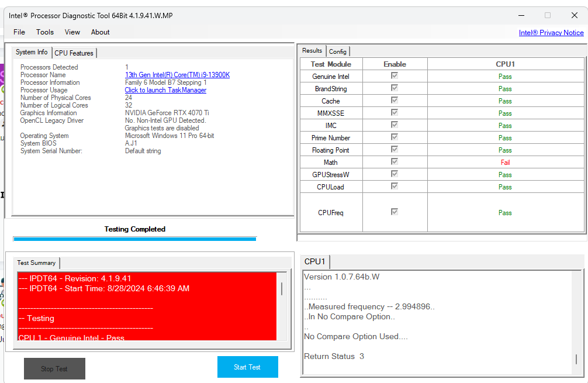588x383 pixels.
Task: Click the Number of Physical Cores label
Action: (x=56, y=98)
